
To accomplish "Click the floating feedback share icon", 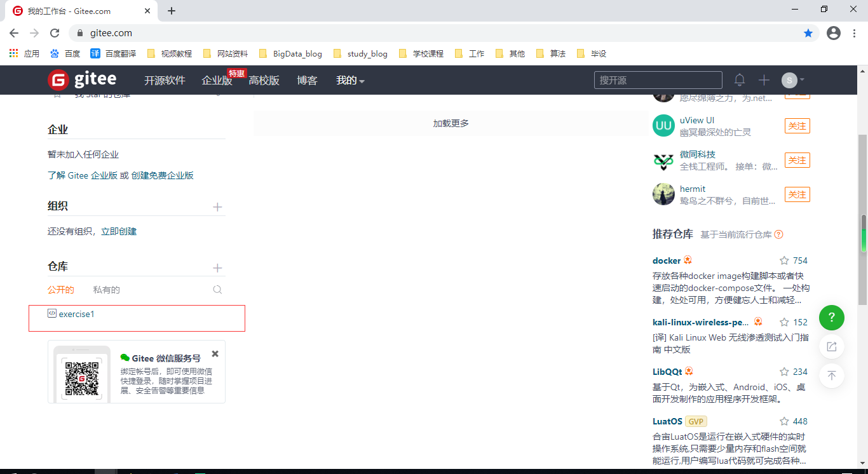I will tap(832, 347).
